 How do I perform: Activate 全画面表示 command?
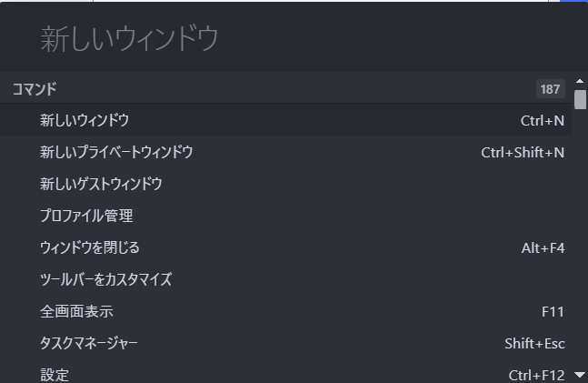point(76,311)
